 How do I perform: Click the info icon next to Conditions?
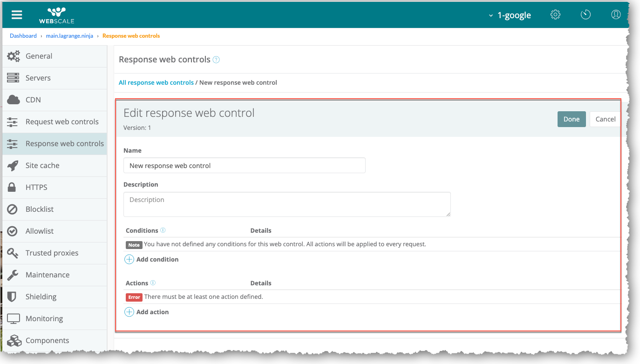pos(163,230)
